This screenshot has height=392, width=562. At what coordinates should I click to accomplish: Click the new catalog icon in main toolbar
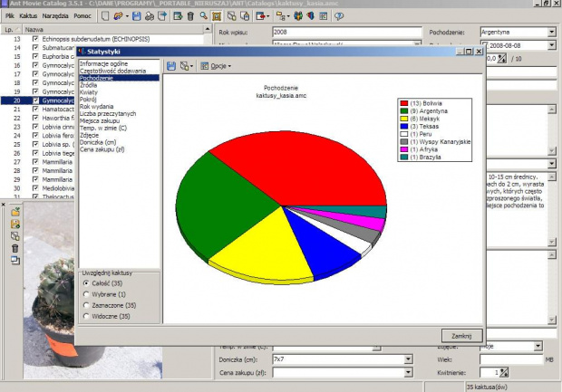coord(105,16)
